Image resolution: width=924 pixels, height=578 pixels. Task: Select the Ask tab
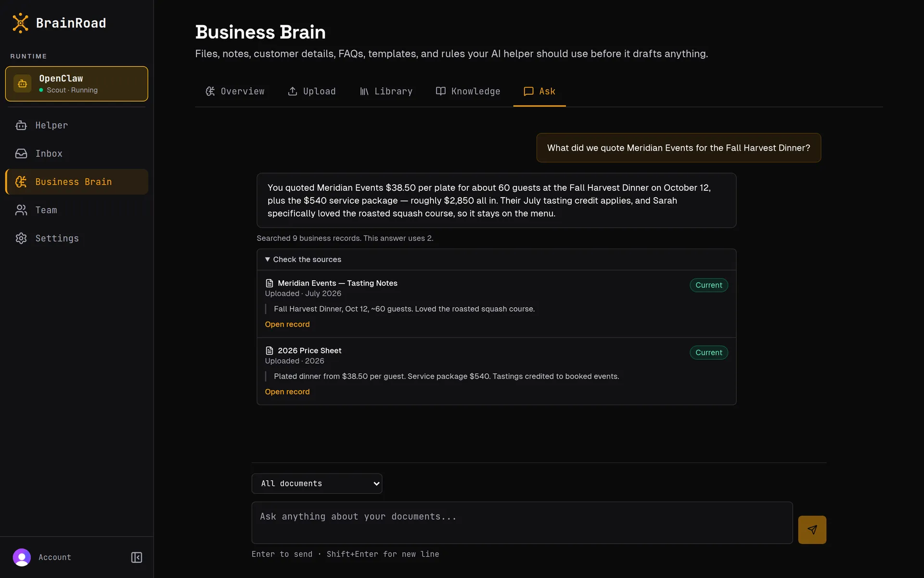(539, 92)
